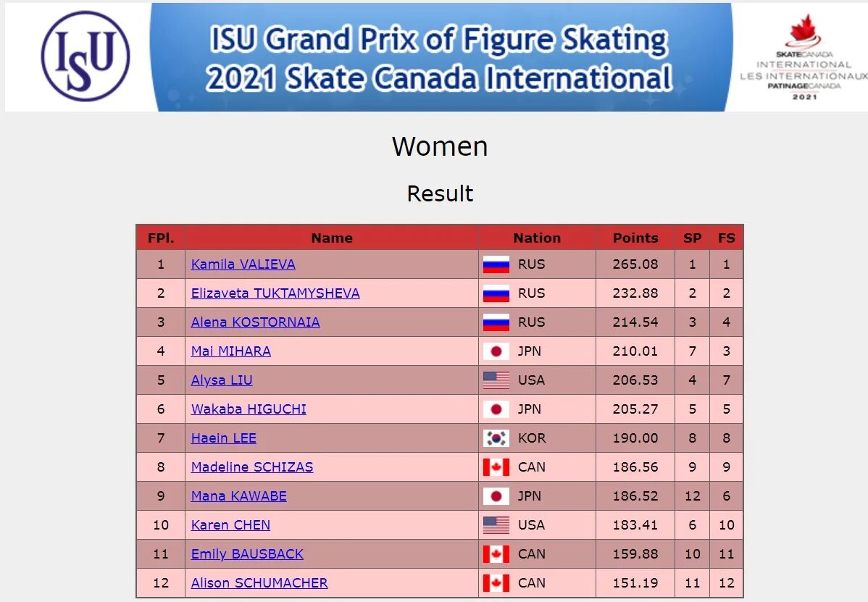Open the Elizaveta TUKTAMYSHEVA link
868x602 pixels.
[x=275, y=293]
